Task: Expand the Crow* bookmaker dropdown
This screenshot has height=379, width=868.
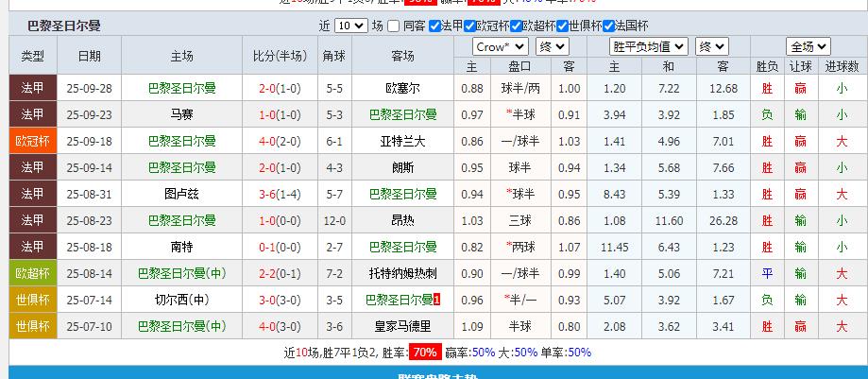Action: click(500, 46)
